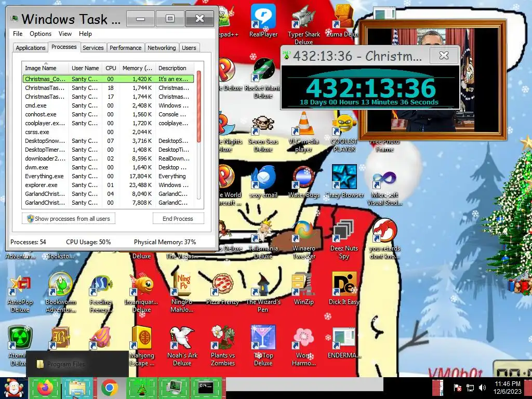The width and height of the screenshot is (532, 399).
Task: Switch to Performance tab
Action: pos(125,48)
